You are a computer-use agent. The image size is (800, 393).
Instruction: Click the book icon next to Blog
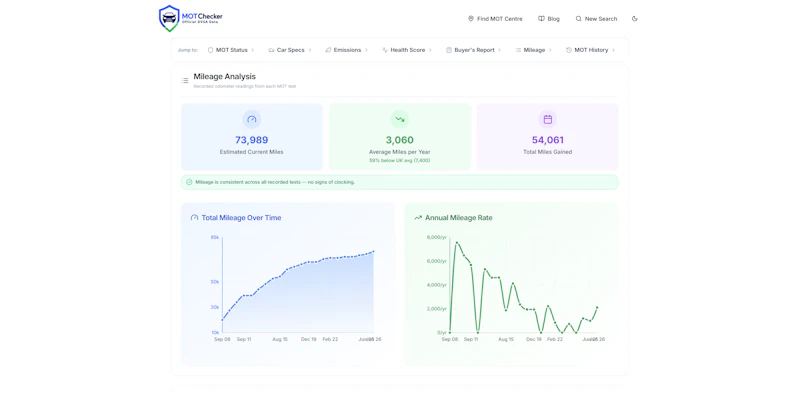click(x=541, y=18)
